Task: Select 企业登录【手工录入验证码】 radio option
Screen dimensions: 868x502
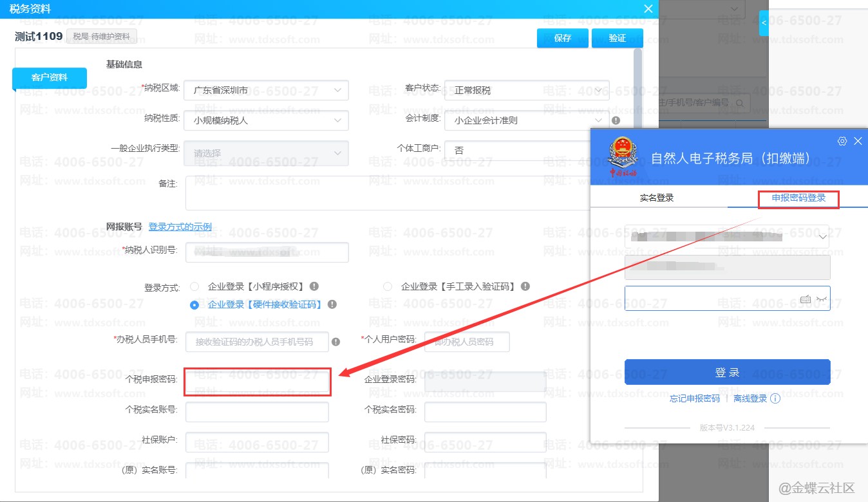Action: (x=388, y=286)
